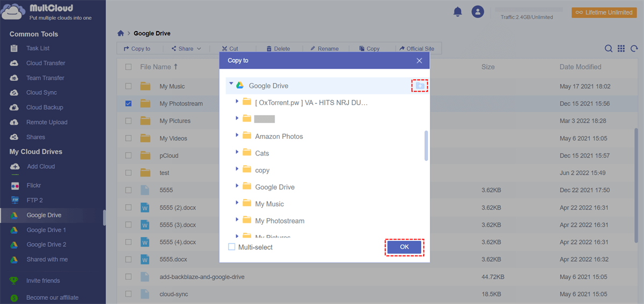Open Shared with me
The height and width of the screenshot is (304, 644).
47,259
